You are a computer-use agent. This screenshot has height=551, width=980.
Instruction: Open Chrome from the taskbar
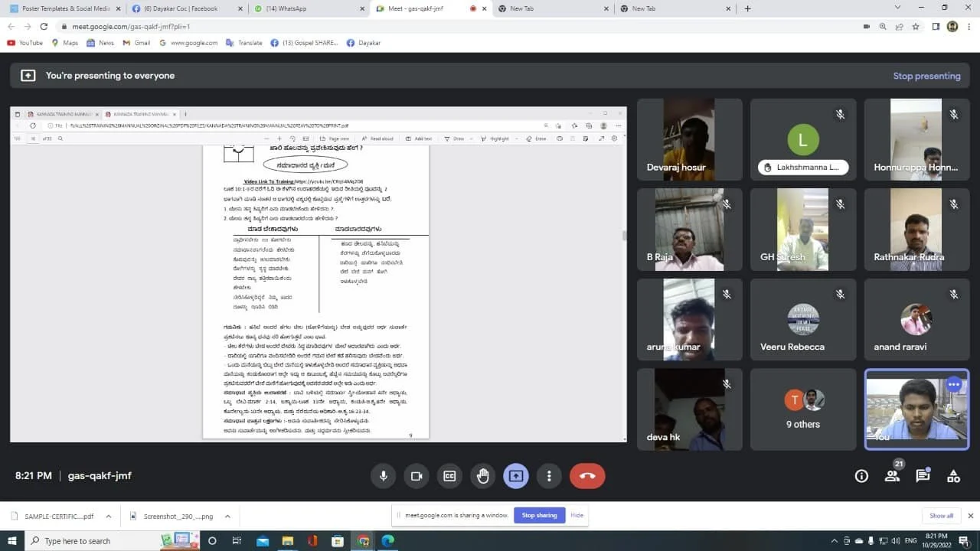tap(363, 541)
